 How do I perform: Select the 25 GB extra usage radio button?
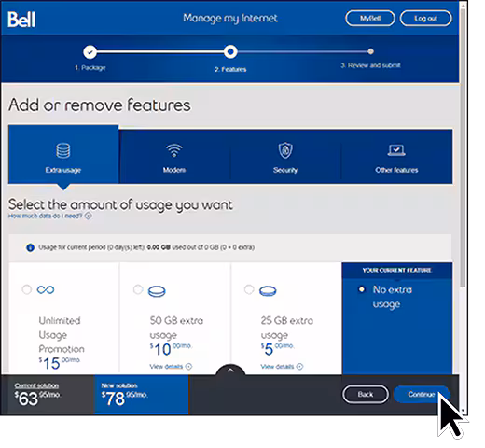coord(249,289)
